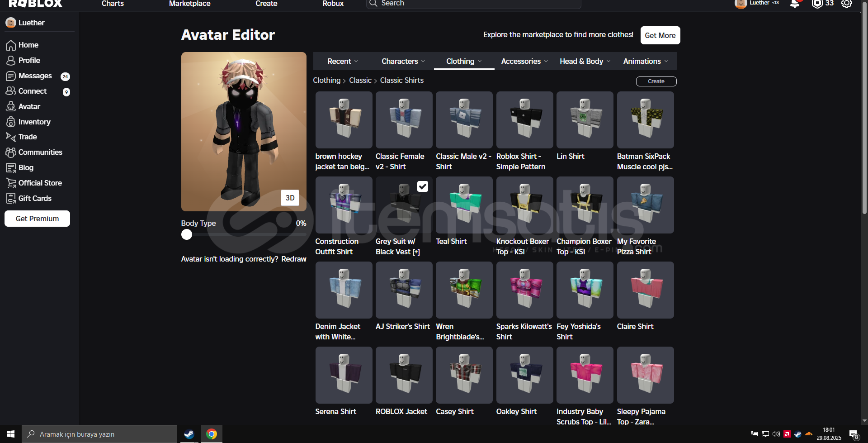Open the Windows Start menu
Viewport: 868px width, 443px height.
coord(11,434)
